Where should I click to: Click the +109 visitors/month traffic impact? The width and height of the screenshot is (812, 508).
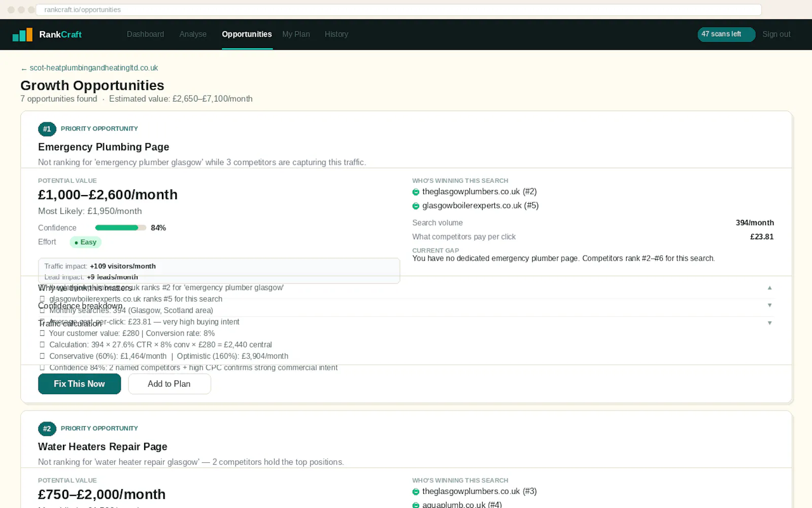tap(123, 266)
